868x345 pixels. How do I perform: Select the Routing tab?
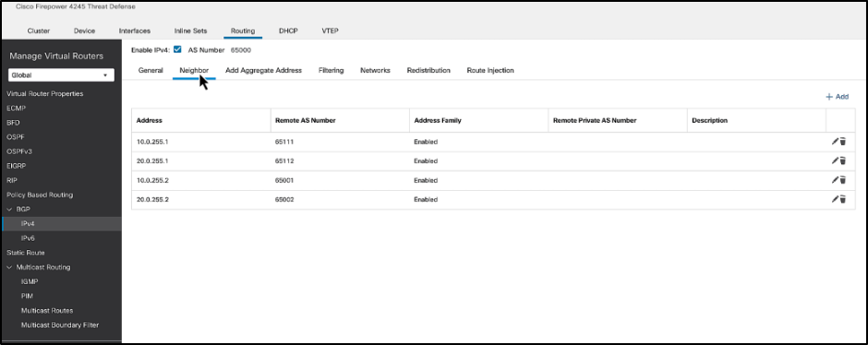pyautogui.click(x=243, y=31)
